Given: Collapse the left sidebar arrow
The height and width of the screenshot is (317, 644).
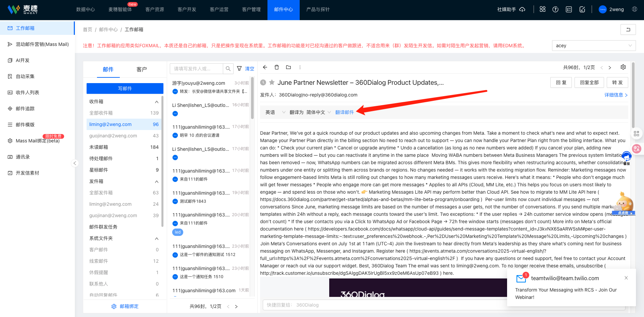Looking at the screenshot, I should pos(75,163).
